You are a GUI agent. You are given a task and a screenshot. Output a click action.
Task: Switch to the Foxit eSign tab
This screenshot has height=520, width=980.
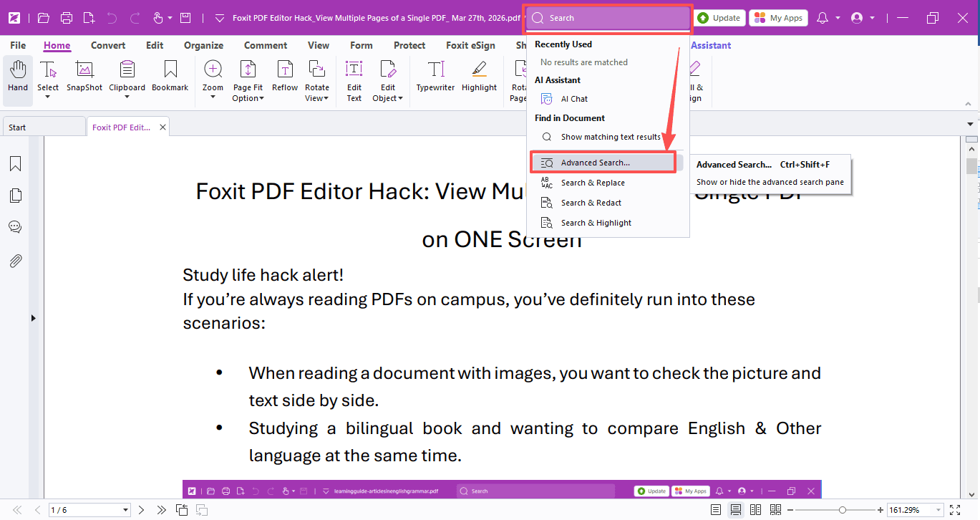[470, 45]
